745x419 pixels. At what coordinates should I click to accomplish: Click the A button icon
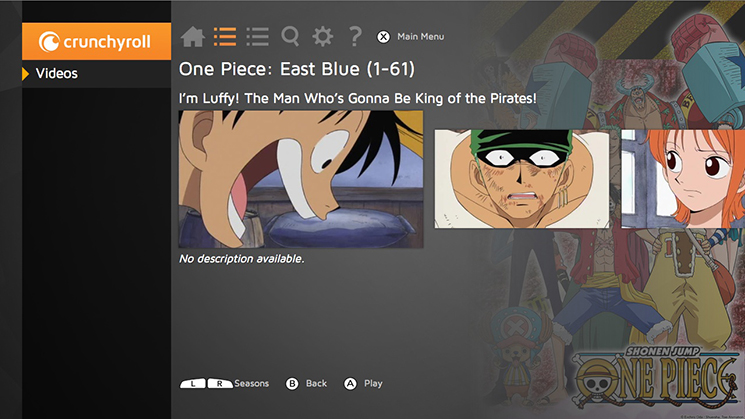pyautogui.click(x=350, y=383)
